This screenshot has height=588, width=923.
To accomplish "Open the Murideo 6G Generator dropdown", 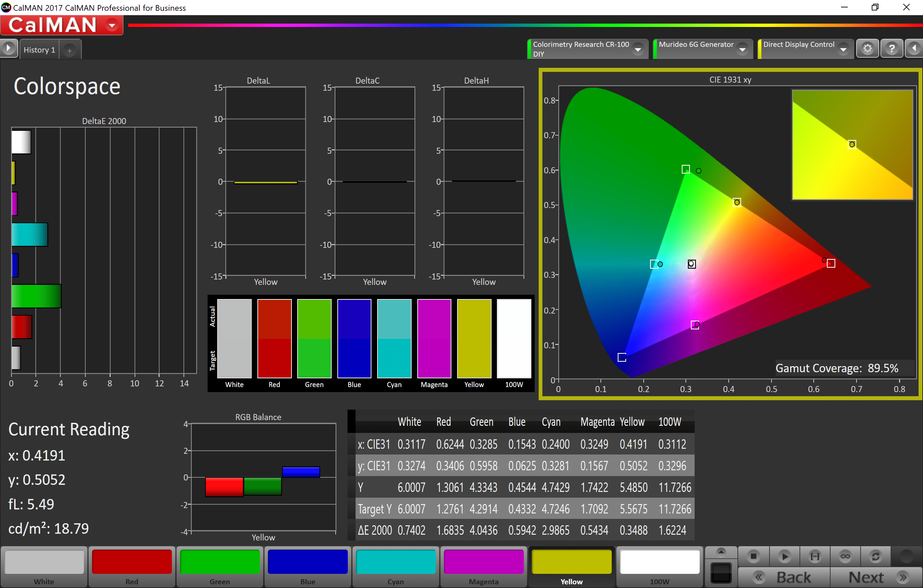I will tap(743, 50).
